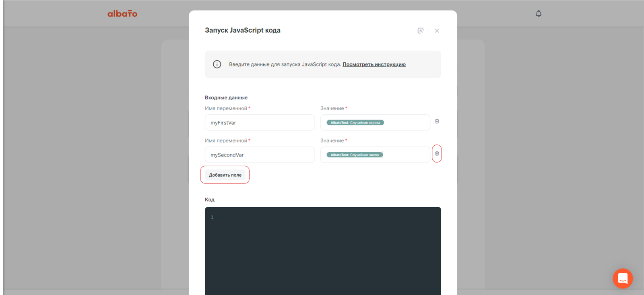Focus the mySecondVar variable name field
The width and height of the screenshot is (644, 295).
coord(260,155)
